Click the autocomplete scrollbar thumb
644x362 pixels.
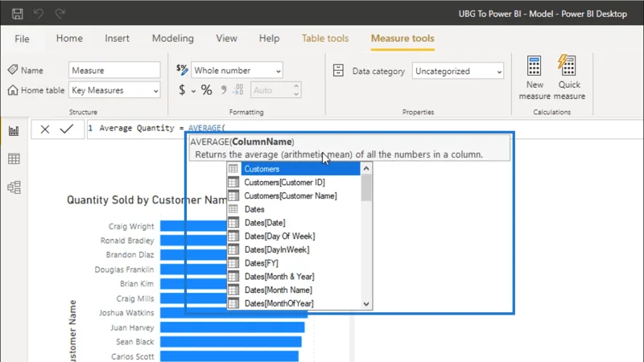click(366, 188)
